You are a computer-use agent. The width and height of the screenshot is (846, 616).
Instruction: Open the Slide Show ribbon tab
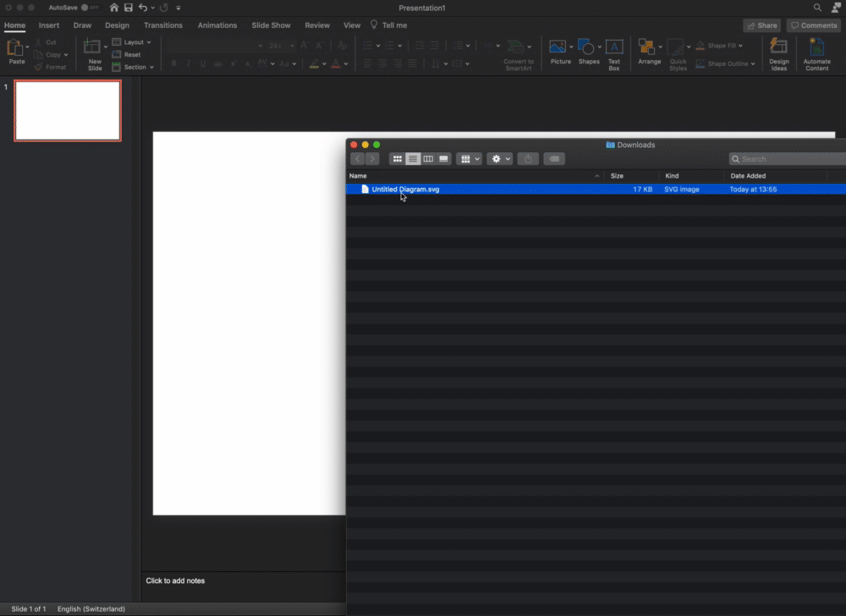271,25
